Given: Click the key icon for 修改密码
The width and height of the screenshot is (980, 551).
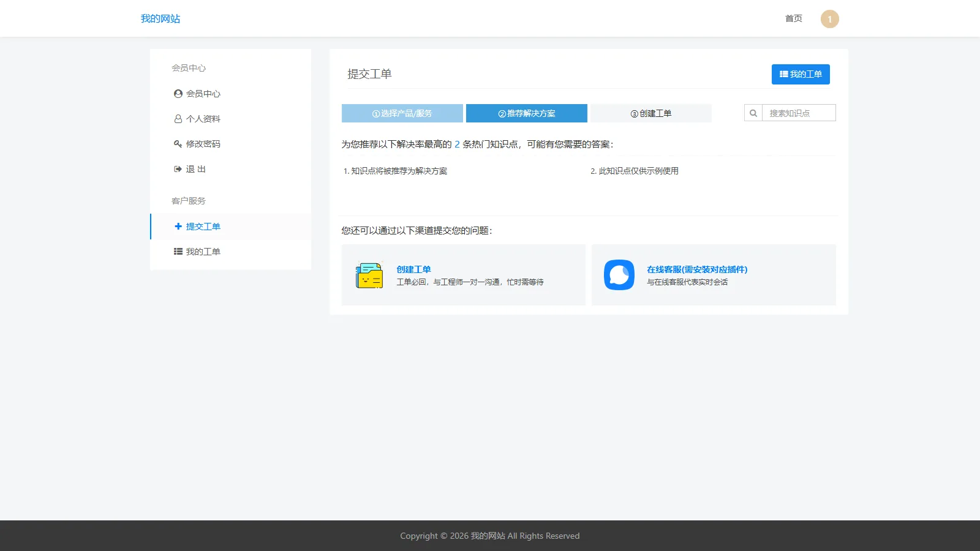Looking at the screenshot, I should click(177, 144).
